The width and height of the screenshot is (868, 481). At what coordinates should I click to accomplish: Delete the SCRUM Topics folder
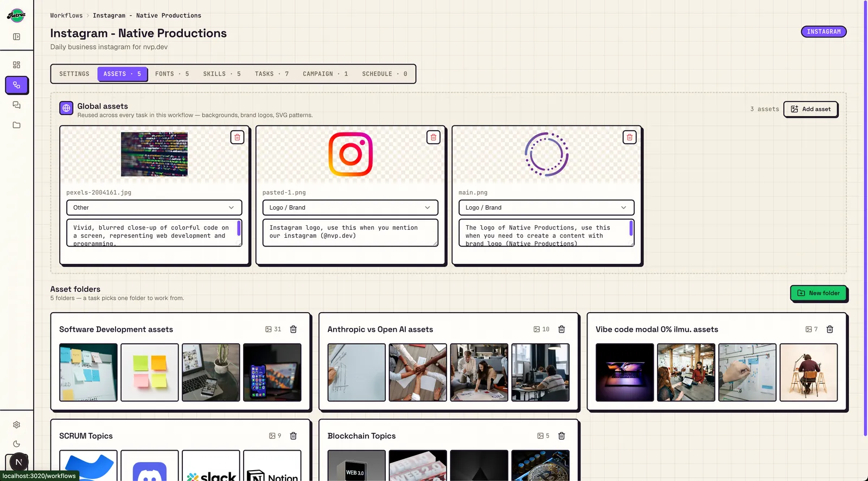point(293,436)
